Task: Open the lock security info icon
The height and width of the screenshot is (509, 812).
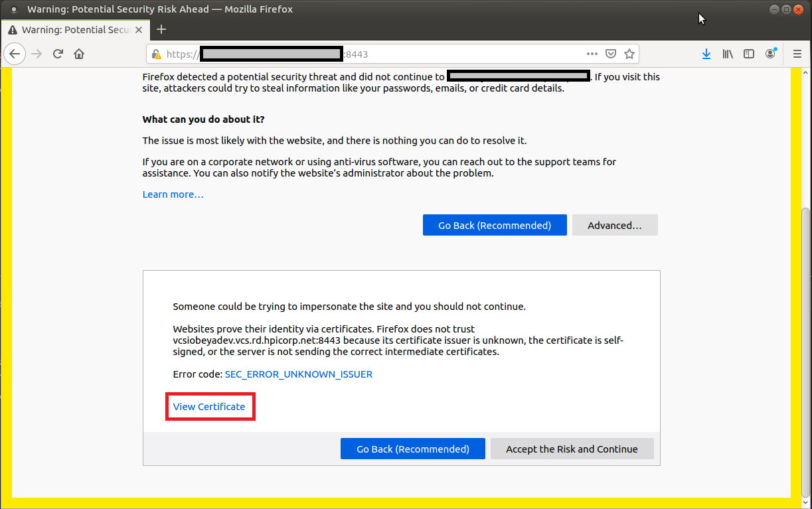Action: [157, 54]
